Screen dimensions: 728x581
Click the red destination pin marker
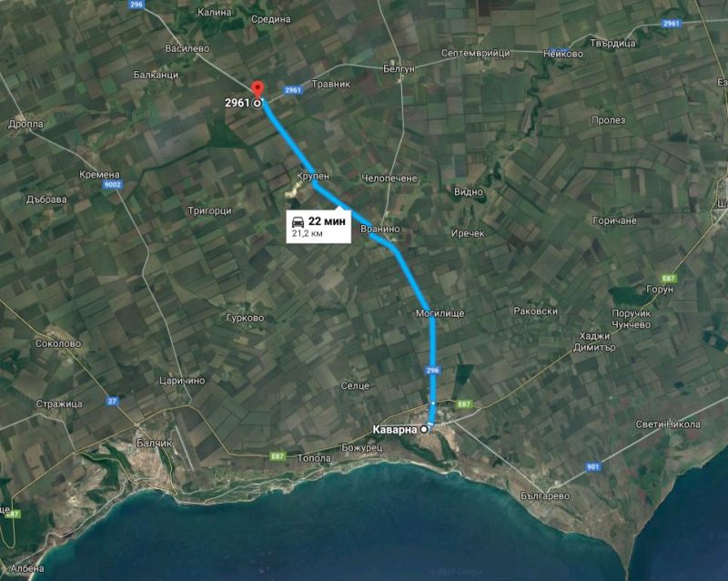[258, 89]
